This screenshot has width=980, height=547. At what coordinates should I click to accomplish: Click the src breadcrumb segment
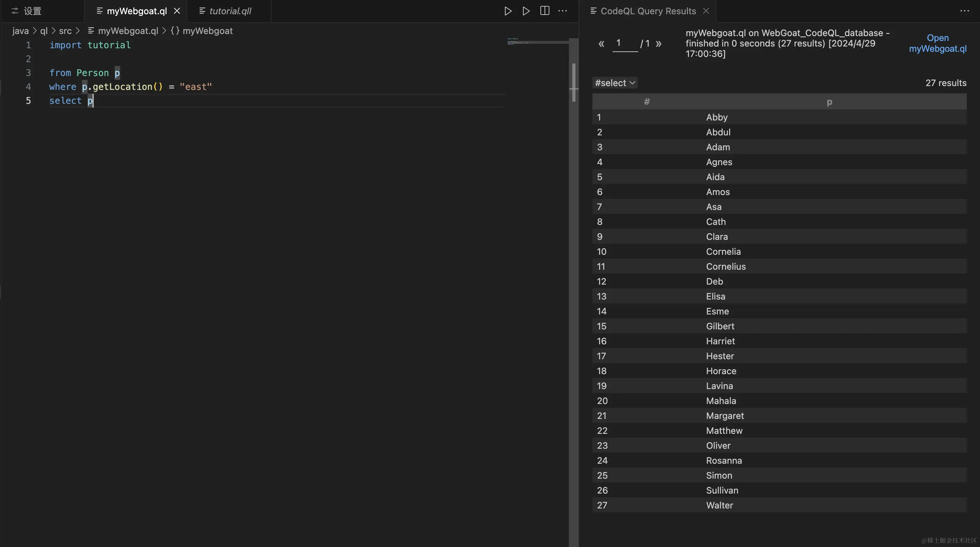[x=65, y=31]
